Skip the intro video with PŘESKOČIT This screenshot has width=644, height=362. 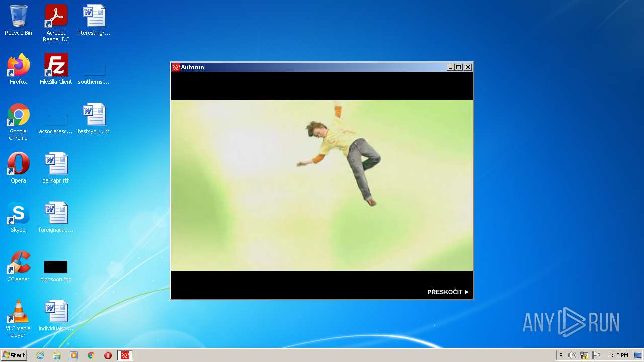click(x=448, y=292)
